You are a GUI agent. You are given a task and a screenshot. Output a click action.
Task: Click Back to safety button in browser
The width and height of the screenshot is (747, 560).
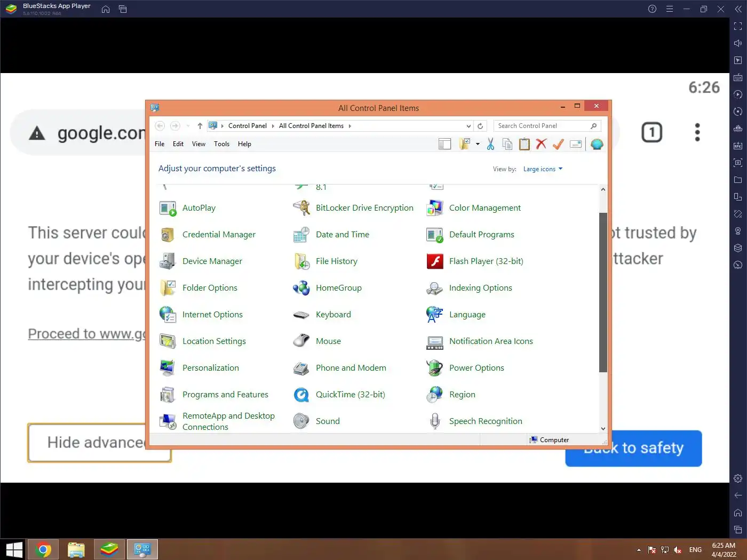(x=633, y=449)
